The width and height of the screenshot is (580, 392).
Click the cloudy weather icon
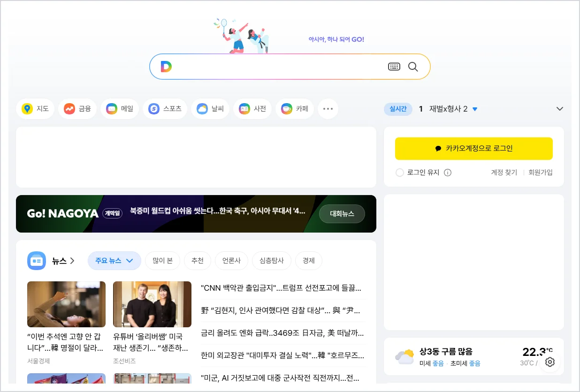tap(404, 357)
